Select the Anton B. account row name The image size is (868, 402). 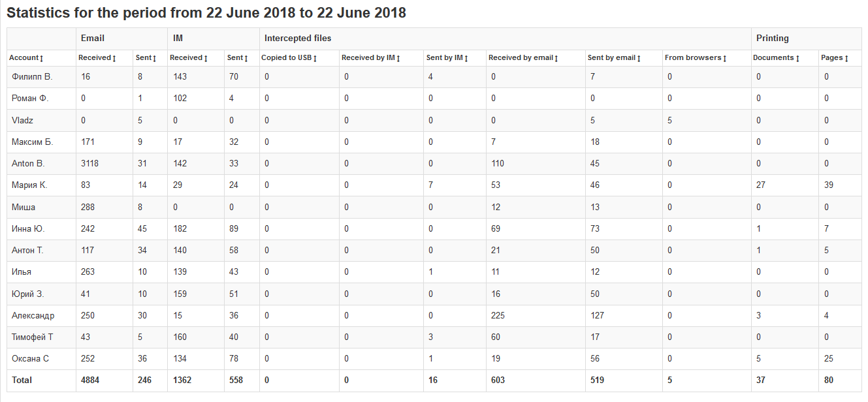click(28, 164)
